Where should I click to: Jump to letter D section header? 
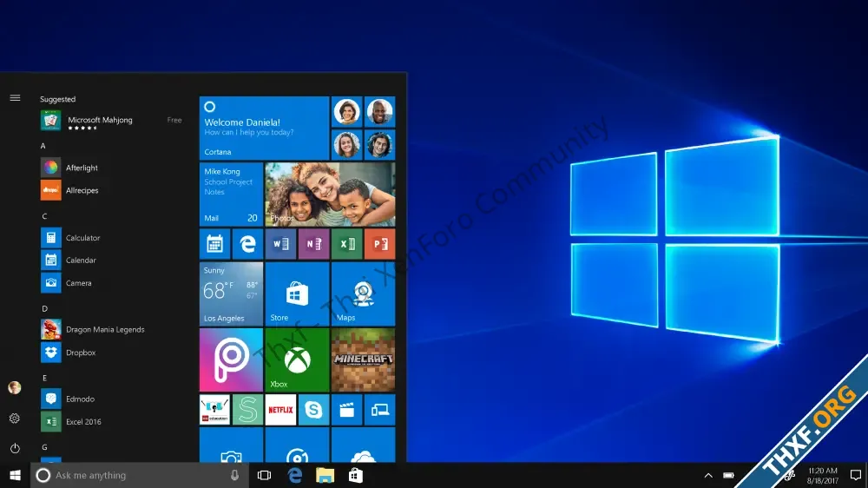point(45,308)
